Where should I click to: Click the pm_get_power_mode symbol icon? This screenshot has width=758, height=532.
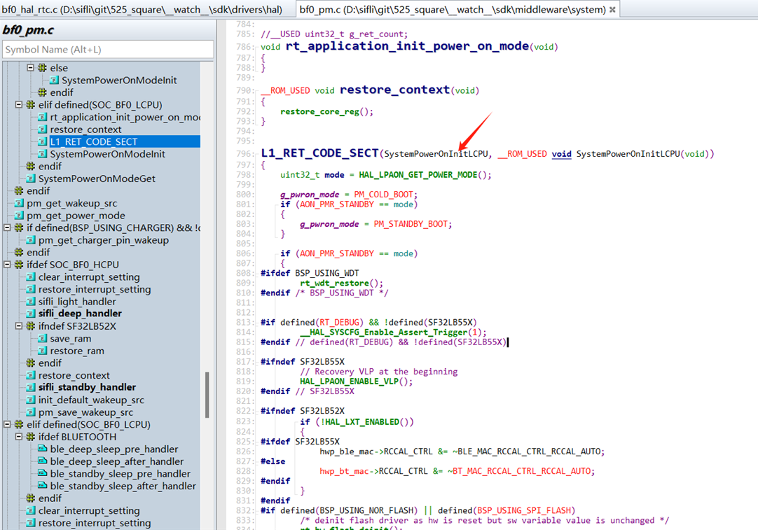[x=20, y=216]
